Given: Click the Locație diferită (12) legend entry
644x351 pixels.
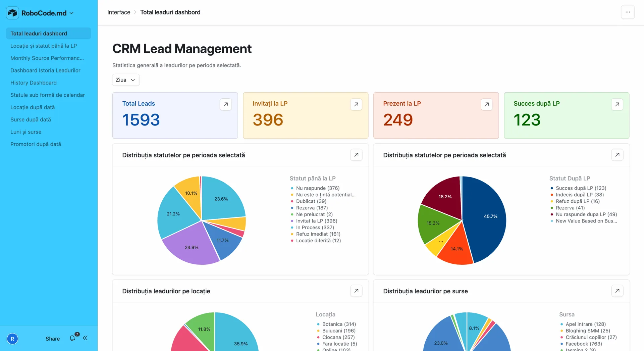Looking at the screenshot, I should [x=316, y=241].
